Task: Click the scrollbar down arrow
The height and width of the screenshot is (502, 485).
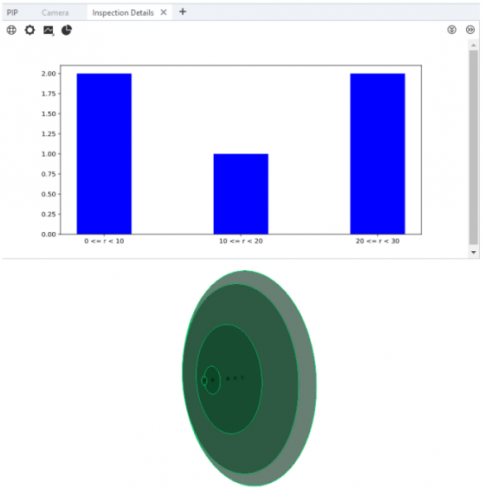Action: pyautogui.click(x=473, y=252)
